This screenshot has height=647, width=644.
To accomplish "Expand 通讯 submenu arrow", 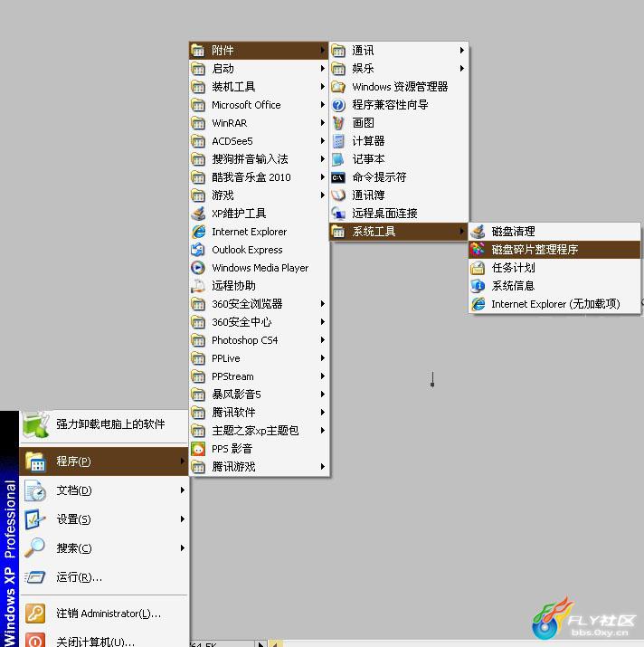I will (462, 51).
